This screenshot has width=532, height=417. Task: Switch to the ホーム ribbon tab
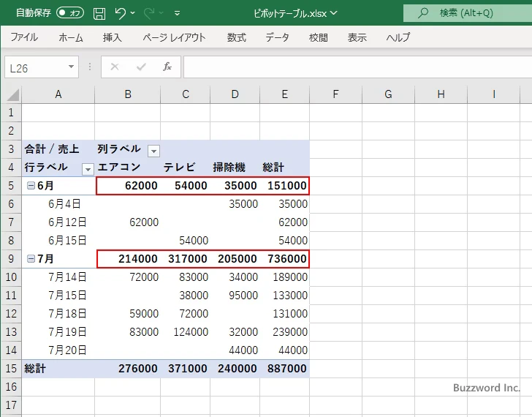pyautogui.click(x=71, y=37)
